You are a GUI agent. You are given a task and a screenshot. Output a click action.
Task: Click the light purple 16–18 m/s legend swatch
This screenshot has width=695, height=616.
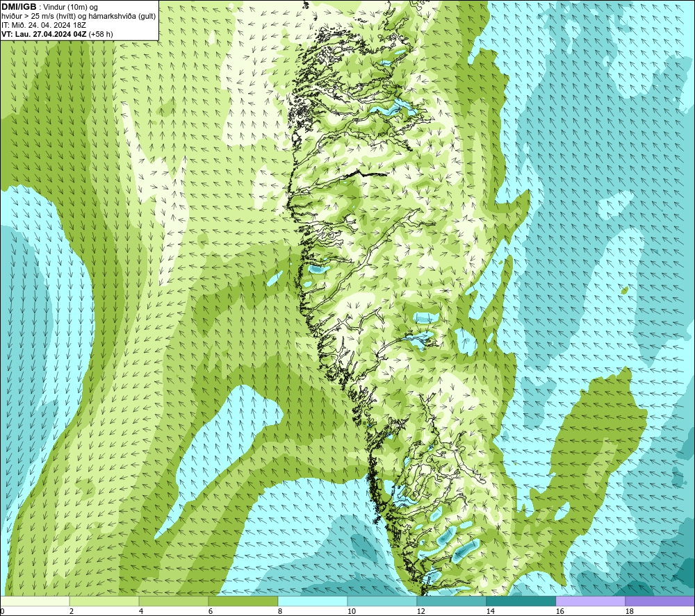(590, 601)
